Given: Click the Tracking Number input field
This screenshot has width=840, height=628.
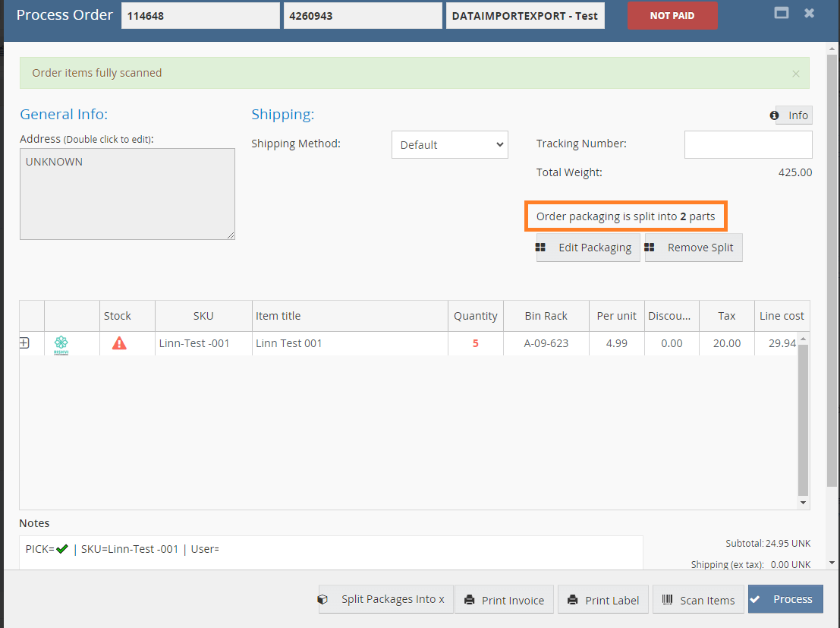Looking at the screenshot, I should coord(747,144).
